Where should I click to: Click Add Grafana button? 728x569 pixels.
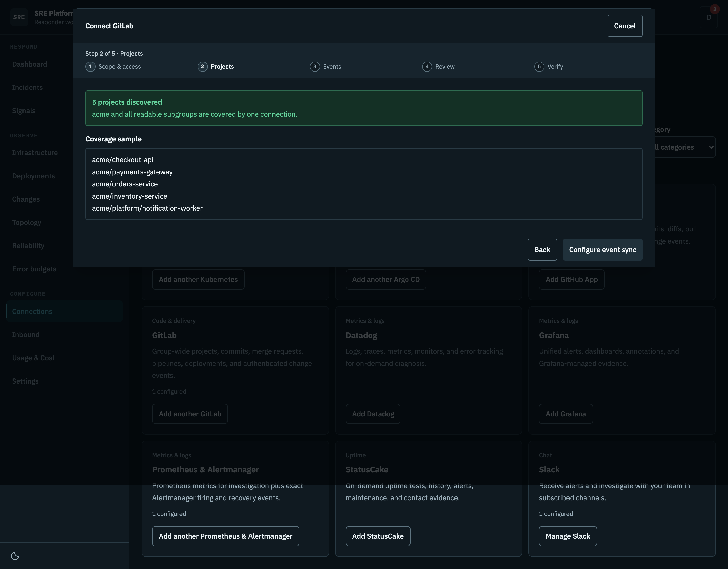pyautogui.click(x=566, y=414)
